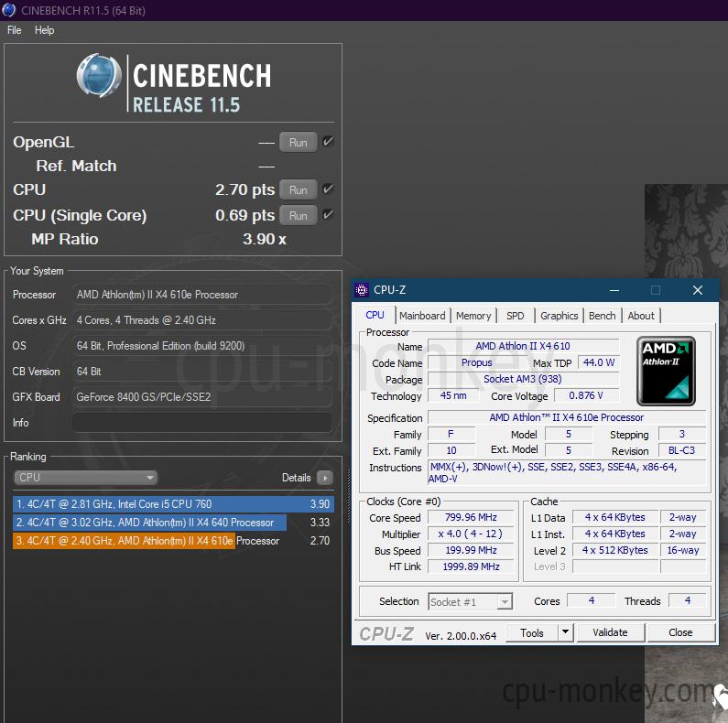The image size is (728, 723).
Task: Click the Code Name Propus field
Action: point(477,362)
